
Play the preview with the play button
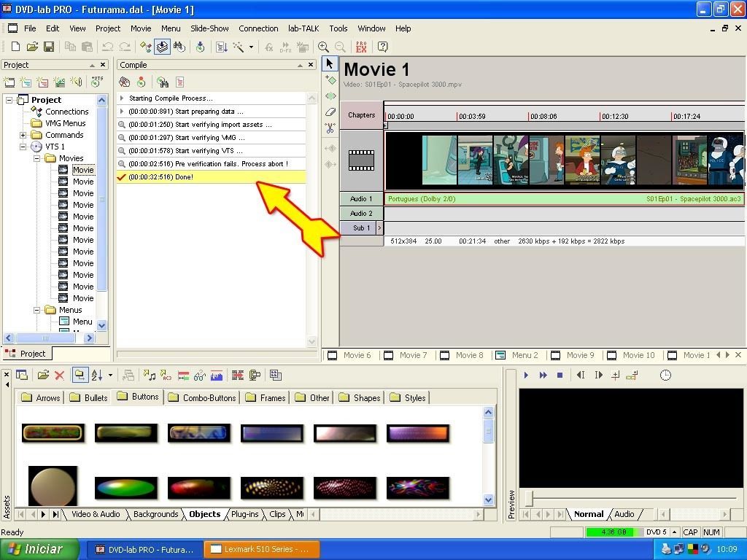[x=526, y=376]
